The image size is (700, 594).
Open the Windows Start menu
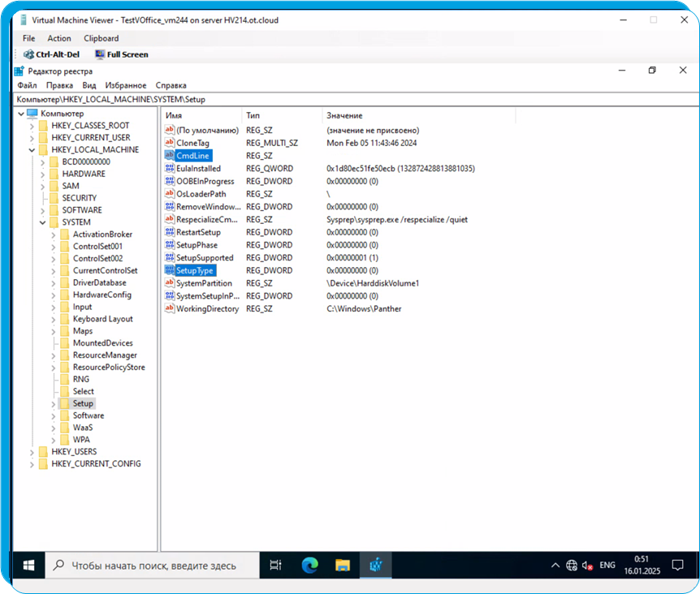pos(29,566)
